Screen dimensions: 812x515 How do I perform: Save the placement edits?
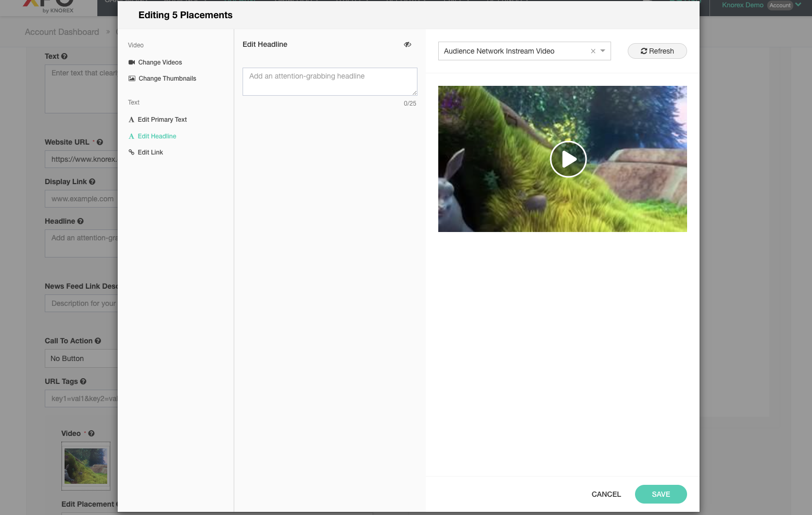[661, 494]
